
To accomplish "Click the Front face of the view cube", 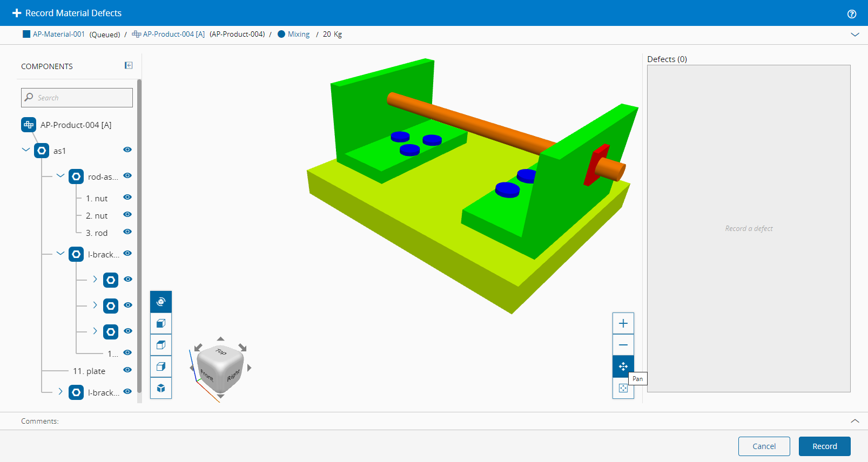I will [x=207, y=375].
